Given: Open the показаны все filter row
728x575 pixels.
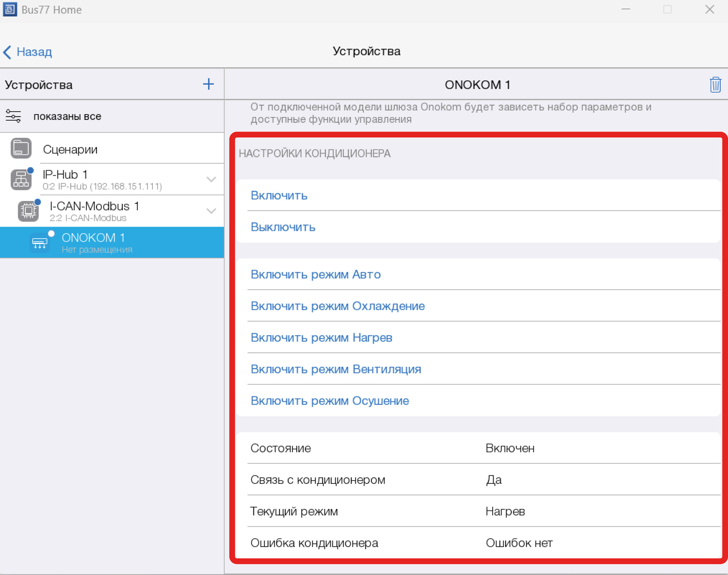Looking at the screenshot, I should [x=67, y=116].
